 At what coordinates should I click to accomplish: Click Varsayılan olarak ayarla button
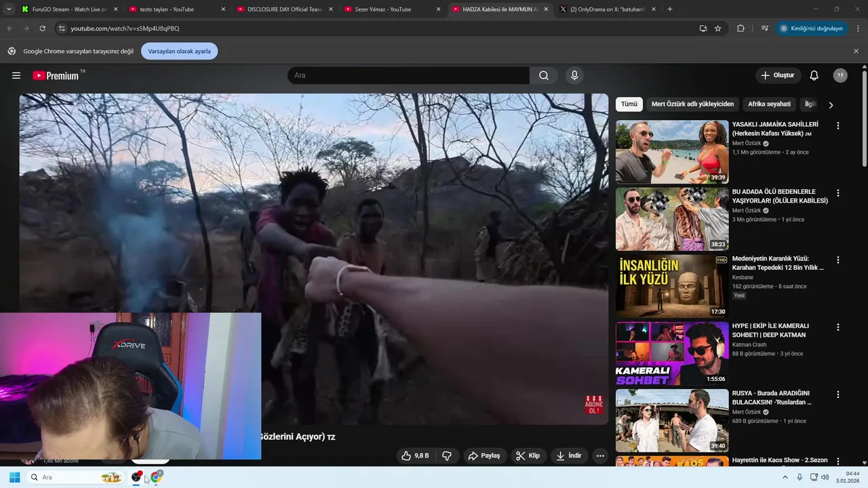click(x=179, y=51)
